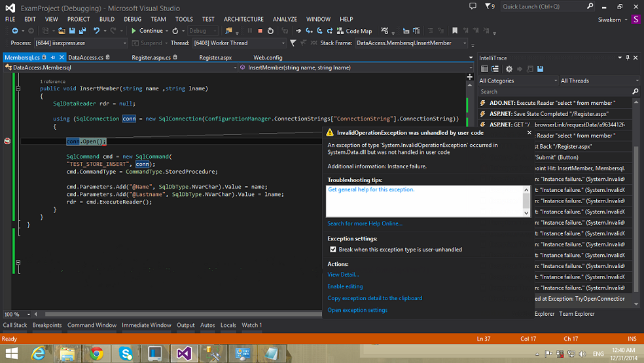Image resolution: width=644 pixels, height=363 pixels.
Task: Click the View Detail link
Action: coord(343,275)
